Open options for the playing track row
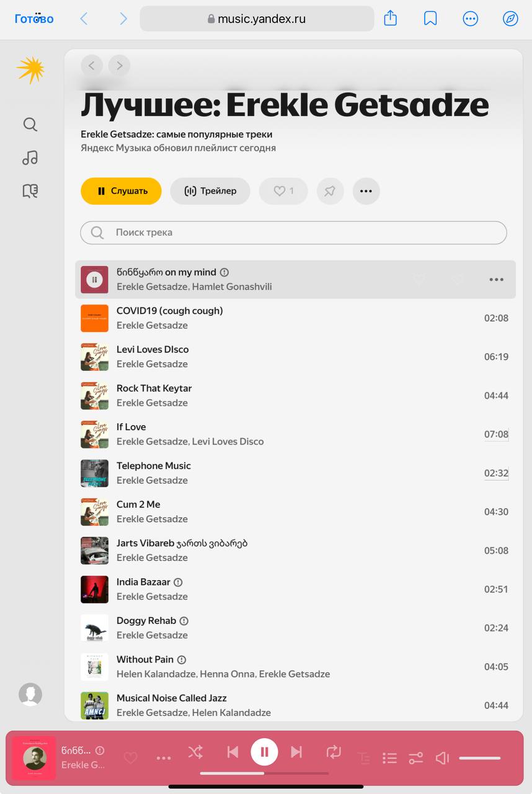The width and height of the screenshot is (532, 794). 496,280
